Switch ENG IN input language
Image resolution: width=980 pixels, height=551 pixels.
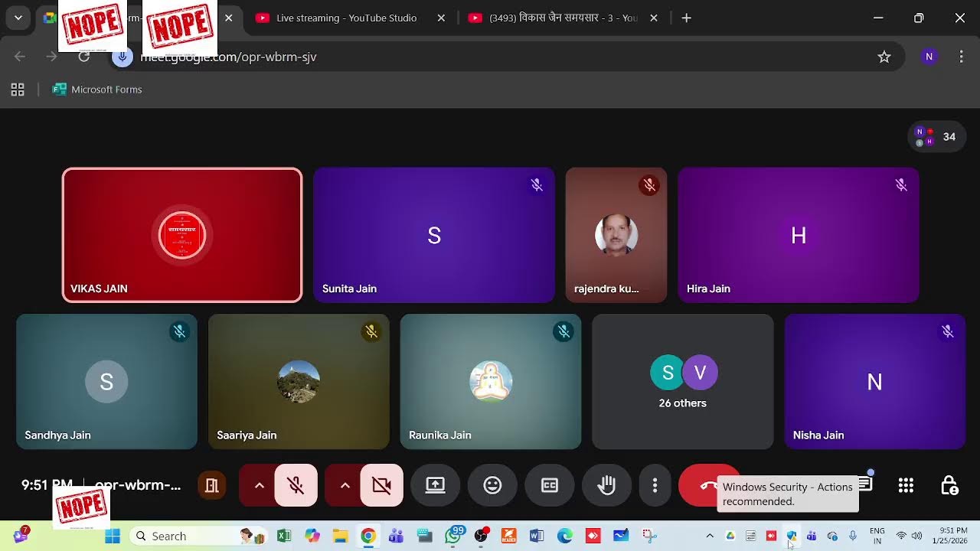point(877,536)
